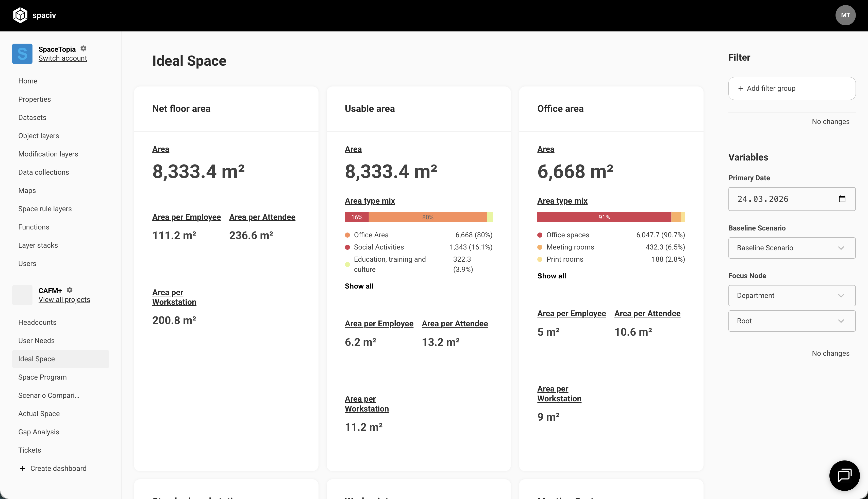Click Area per Attendee in Usable area
The image size is (868, 499).
click(x=455, y=324)
